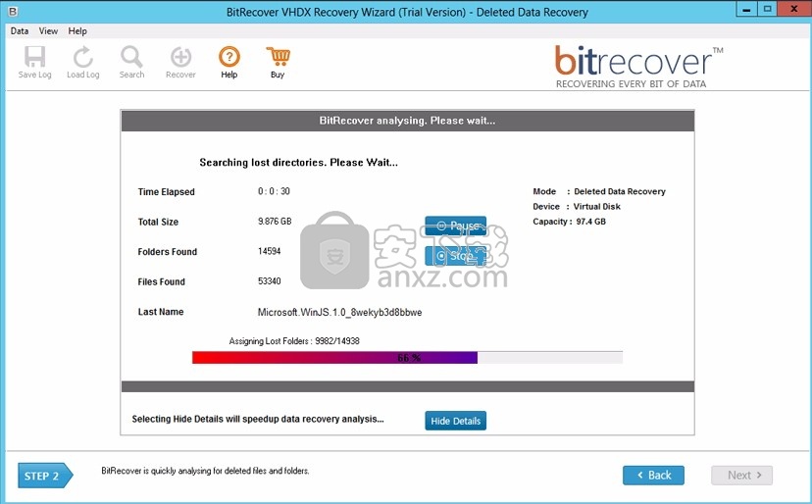Click 'BitRecover analysing. Please wait...' header
This screenshot has width=812, height=504.
(407, 121)
